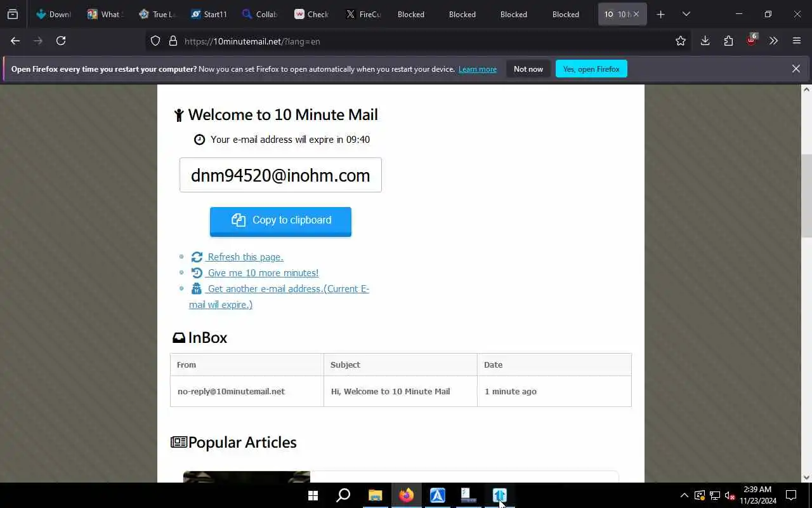Click the Subject column header
Screen dimensions: 812x508
pyautogui.click(x=400, y=364)
